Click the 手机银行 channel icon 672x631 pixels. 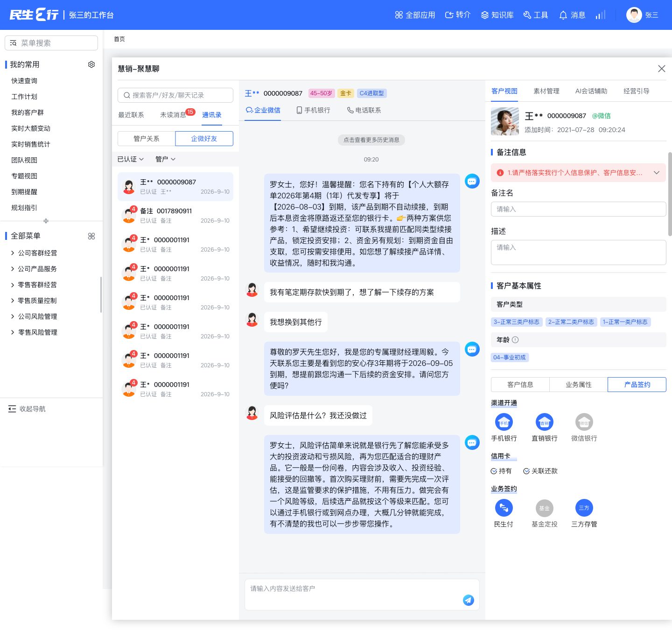coord(504,422)
